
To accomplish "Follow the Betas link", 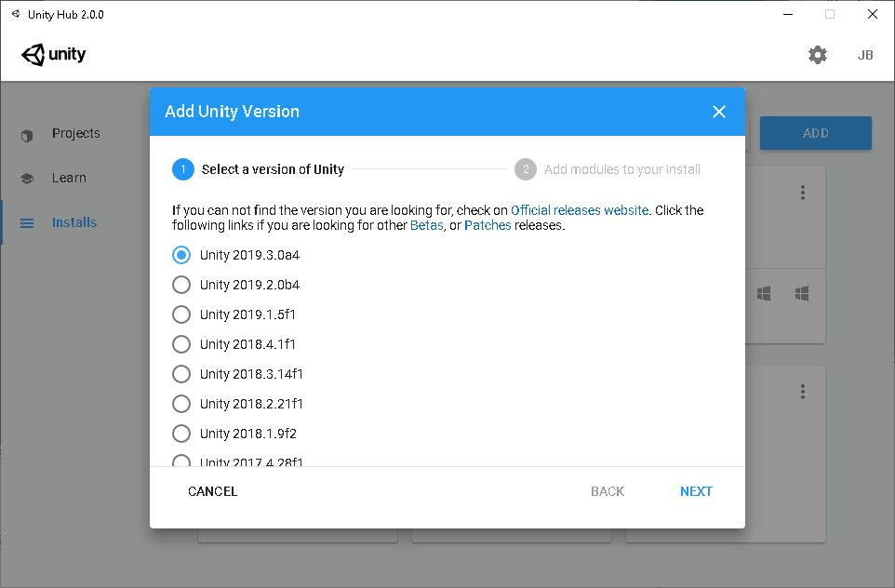I will click(x=426, y=225).
